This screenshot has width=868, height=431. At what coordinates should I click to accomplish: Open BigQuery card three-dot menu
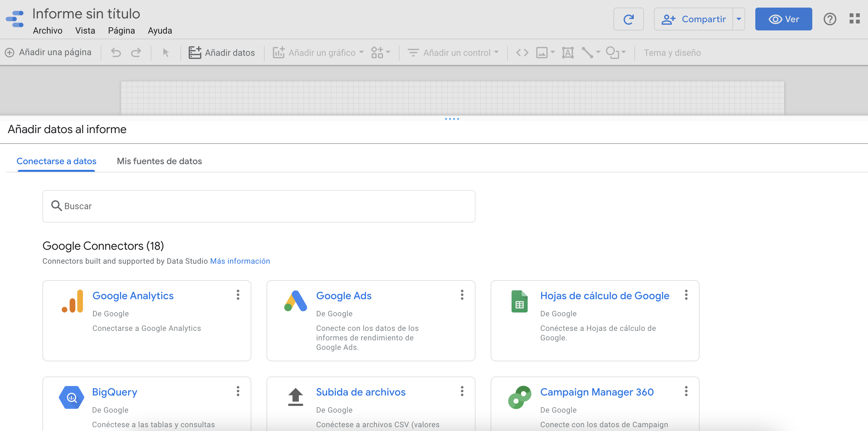(238, 391)
